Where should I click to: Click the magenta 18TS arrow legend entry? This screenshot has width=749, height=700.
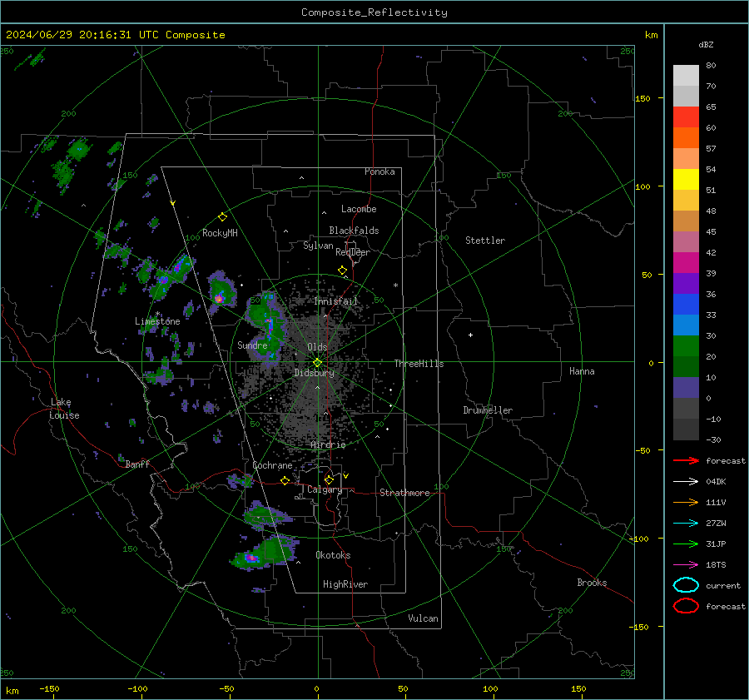tap(686, 565)
